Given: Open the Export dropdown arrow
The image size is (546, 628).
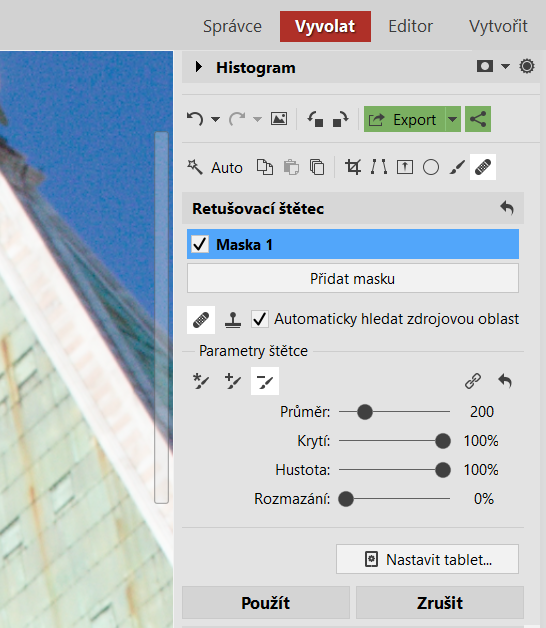Looking at the screenshot, I should tap(453, 119).
